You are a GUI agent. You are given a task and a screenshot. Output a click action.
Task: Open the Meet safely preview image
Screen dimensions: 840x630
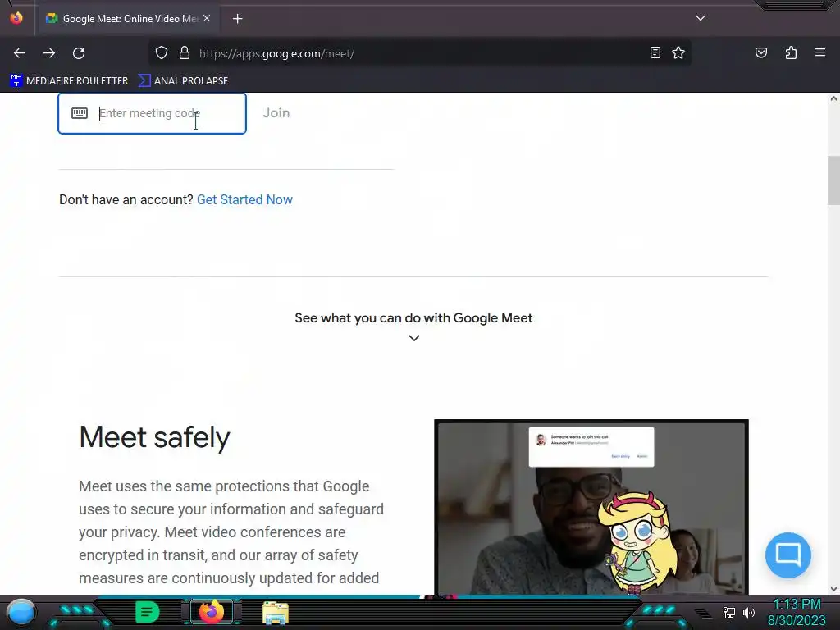click(x=591, y=506)
